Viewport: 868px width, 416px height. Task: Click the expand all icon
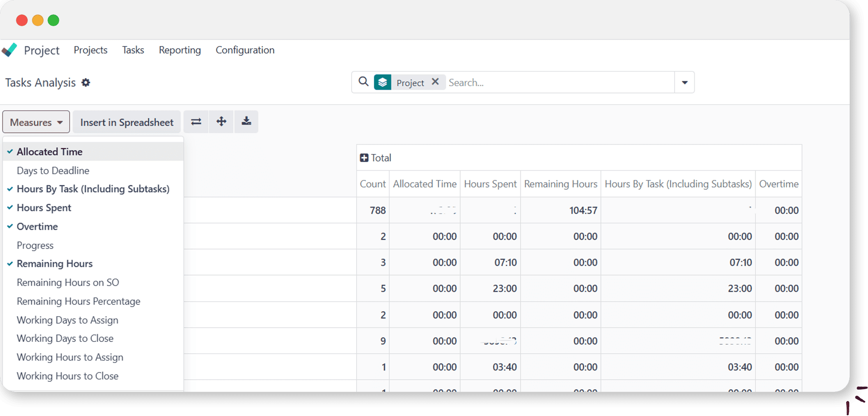[x=221, y=122]
